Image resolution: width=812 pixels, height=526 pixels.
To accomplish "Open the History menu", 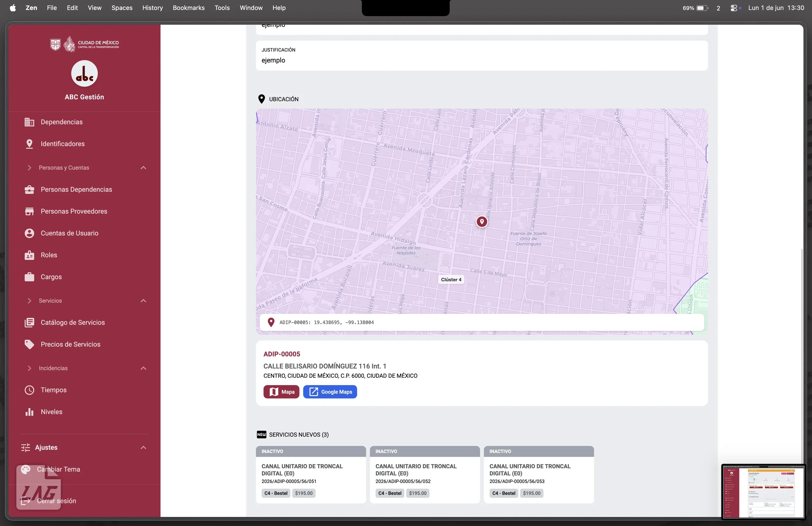I will click(x=152, y=8).
